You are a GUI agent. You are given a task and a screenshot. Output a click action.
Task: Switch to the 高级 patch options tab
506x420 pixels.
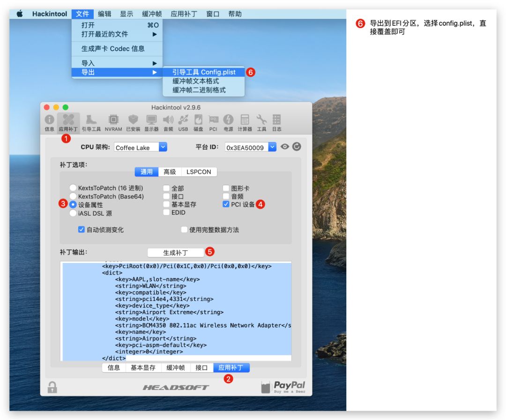pos(170,172)
